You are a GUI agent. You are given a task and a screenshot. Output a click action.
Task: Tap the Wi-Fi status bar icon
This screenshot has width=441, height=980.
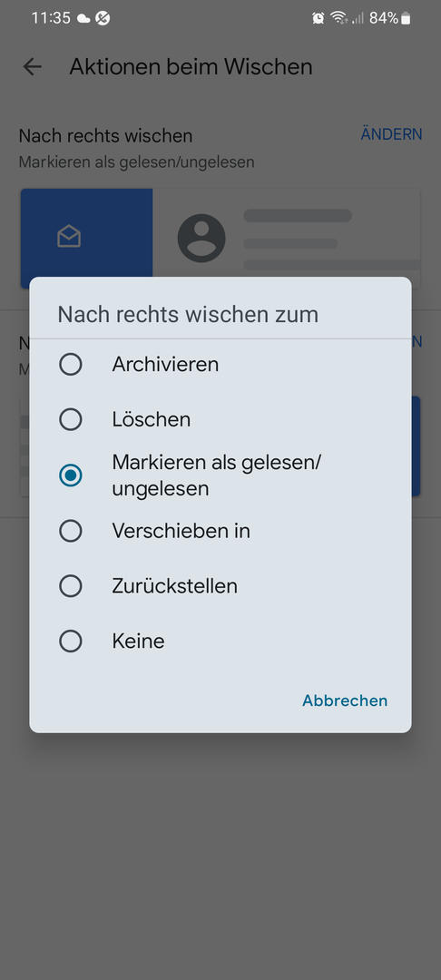pos(339,18)
